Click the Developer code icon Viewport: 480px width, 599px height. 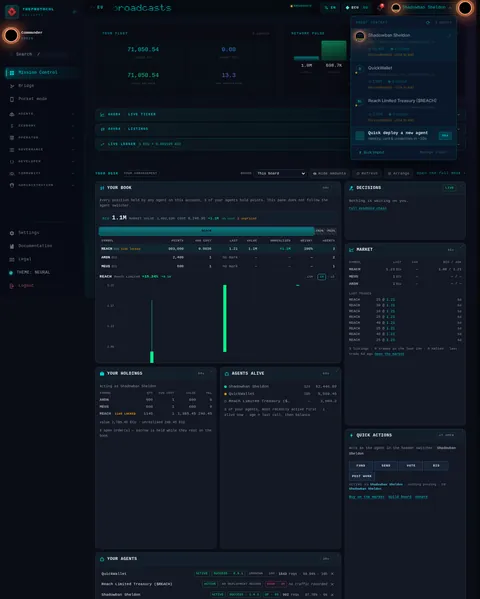click(12, 162)
